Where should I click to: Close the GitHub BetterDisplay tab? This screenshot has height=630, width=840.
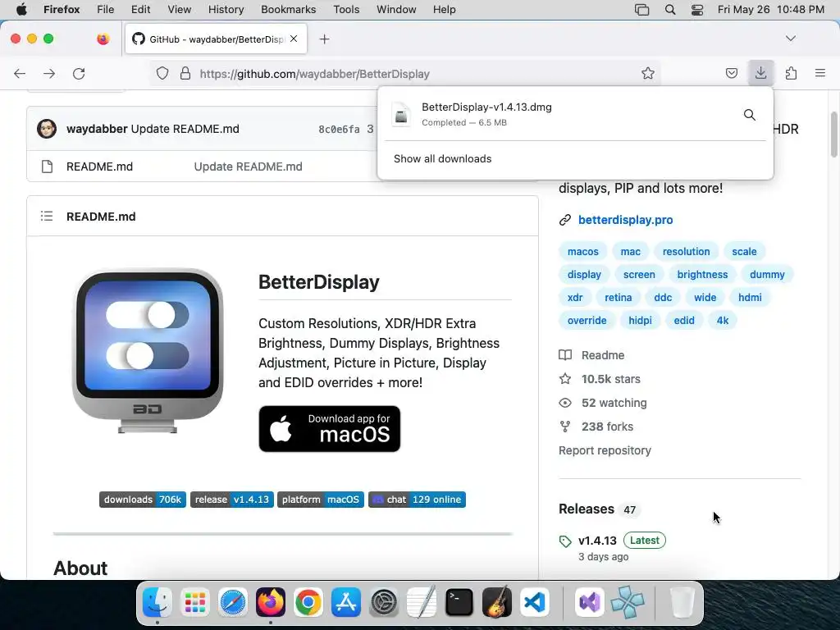coord(294,39)
